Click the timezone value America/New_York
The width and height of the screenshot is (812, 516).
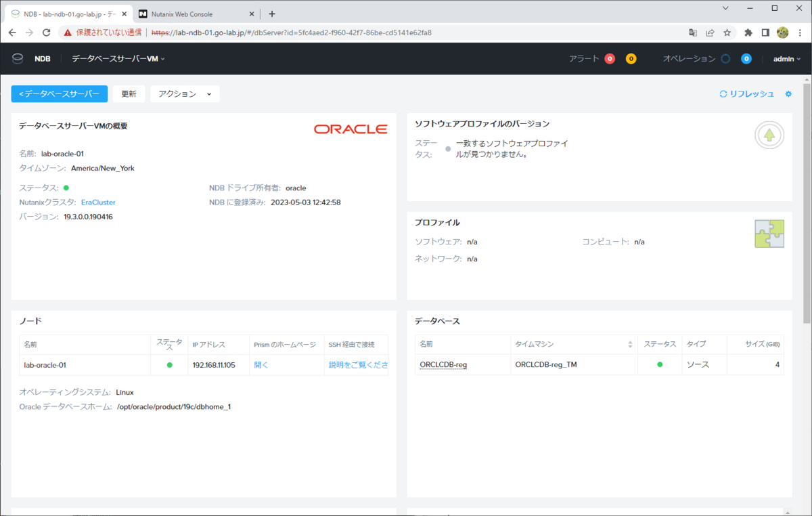pos(103,169)
